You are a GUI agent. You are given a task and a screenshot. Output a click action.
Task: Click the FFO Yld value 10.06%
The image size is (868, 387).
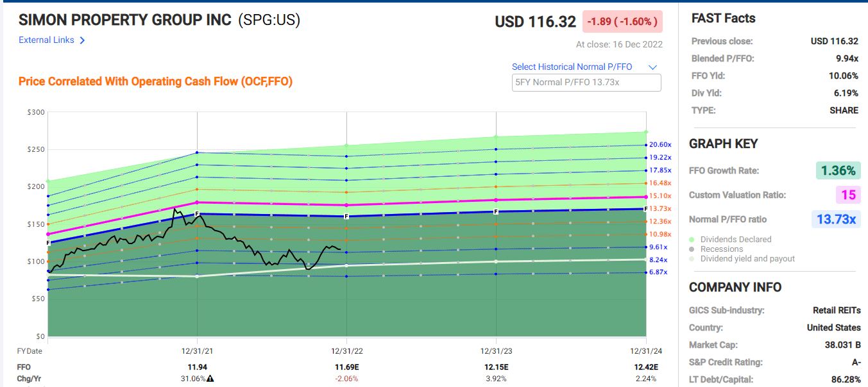click(x=844, y=76)
